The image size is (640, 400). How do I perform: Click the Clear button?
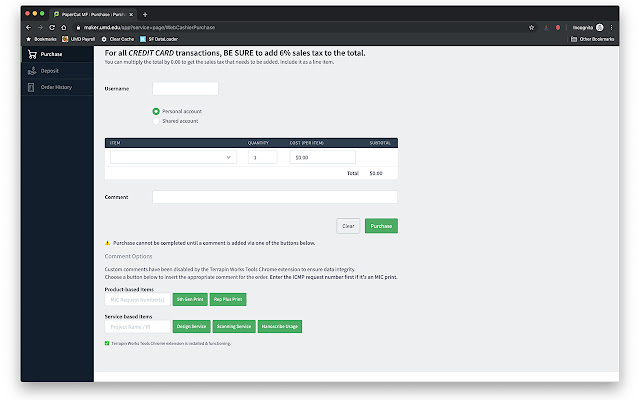[x=348, y=226]
